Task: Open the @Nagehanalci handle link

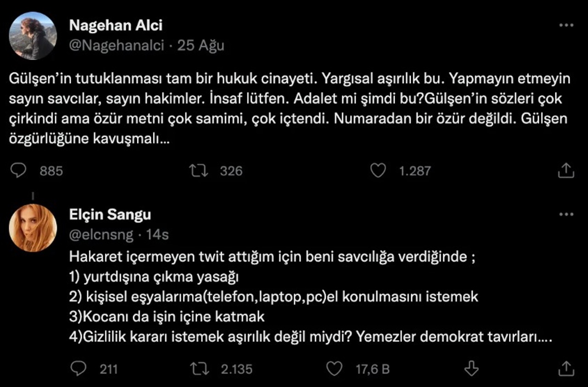Action: pos(117,46)
